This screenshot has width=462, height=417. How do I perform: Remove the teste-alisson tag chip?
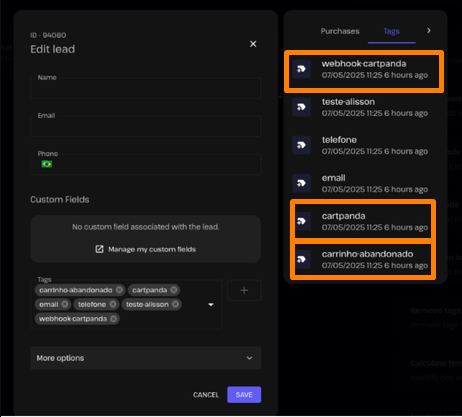[x=175, y=304]
